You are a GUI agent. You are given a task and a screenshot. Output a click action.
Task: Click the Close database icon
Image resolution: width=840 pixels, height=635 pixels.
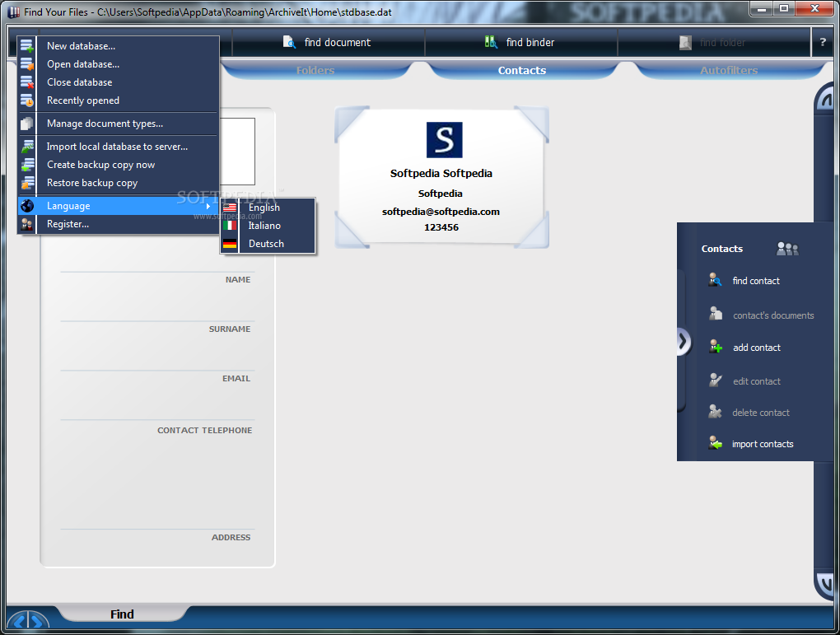(27, 82)
